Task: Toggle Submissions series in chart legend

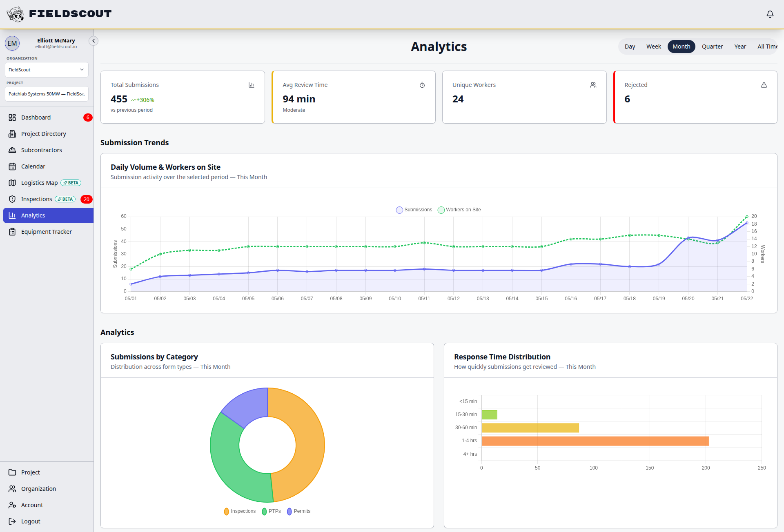Action: [414, 210]
